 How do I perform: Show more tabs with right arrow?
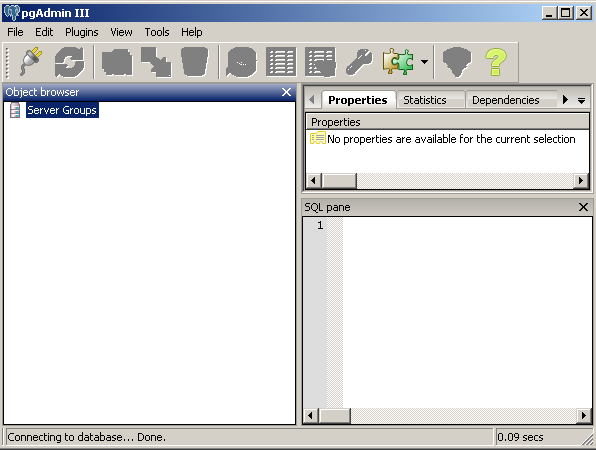click(565, 100)
